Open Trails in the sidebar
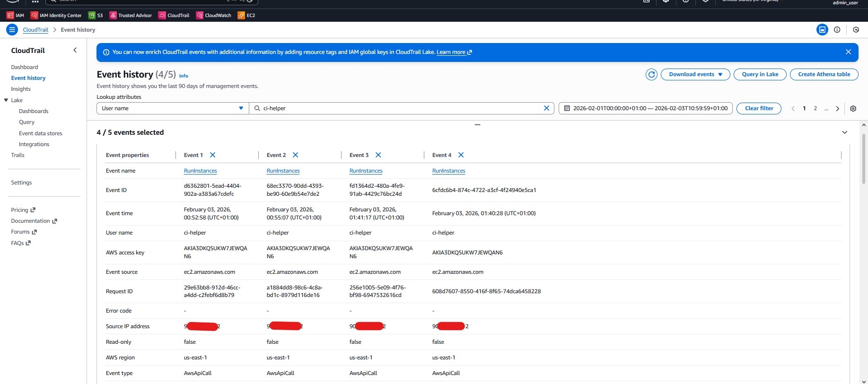This screenshot has width=868, height=384. tap(18, 155)
